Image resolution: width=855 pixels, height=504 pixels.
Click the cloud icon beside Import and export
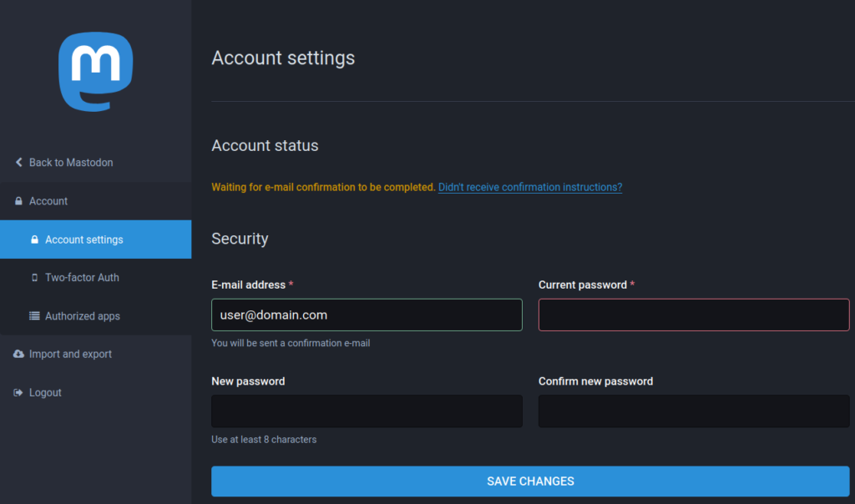18,355
